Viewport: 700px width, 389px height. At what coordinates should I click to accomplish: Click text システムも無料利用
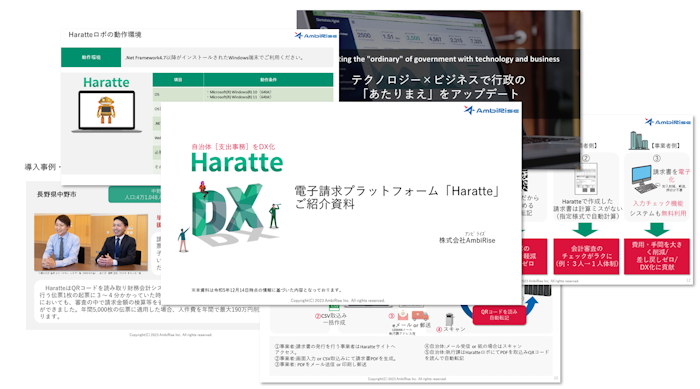tap(658, 213)
